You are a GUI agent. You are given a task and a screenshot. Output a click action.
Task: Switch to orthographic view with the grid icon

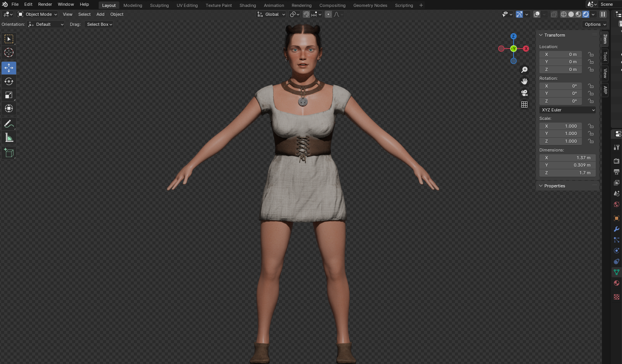click(524, 104)
